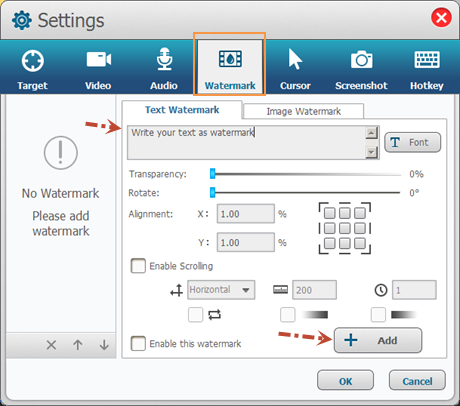Image resolution: width=460 pixels, height=406 pixels.
Task: Open Audio settings microphone icon
Action: [x=164, y=59]
